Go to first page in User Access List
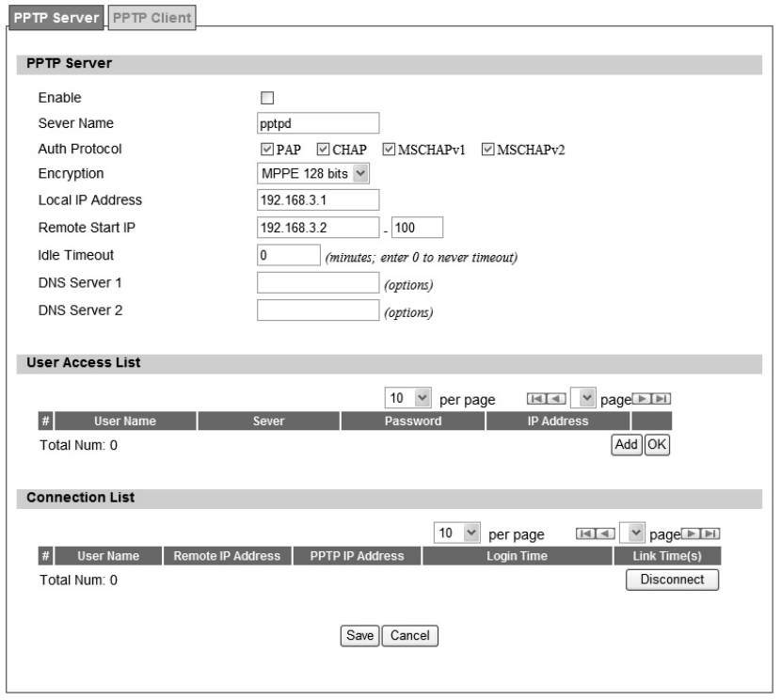Screen dimensions: 781x700 (x=537, y=399)
